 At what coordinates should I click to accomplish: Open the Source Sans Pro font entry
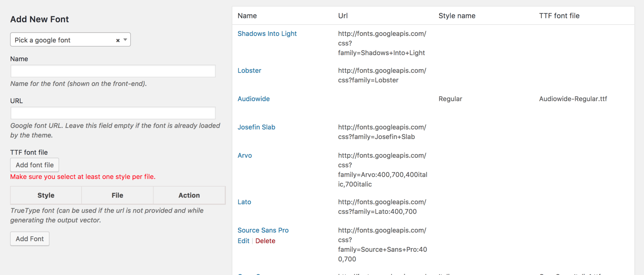(x=263, y=230)
